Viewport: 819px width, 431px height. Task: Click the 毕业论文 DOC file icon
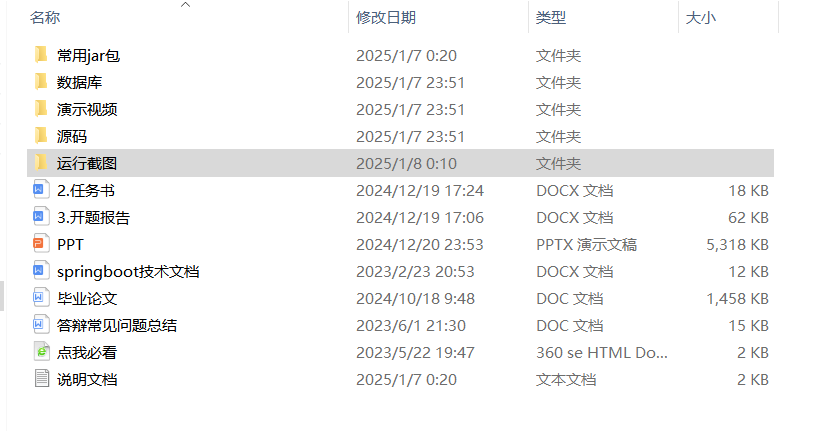[40, 298]
